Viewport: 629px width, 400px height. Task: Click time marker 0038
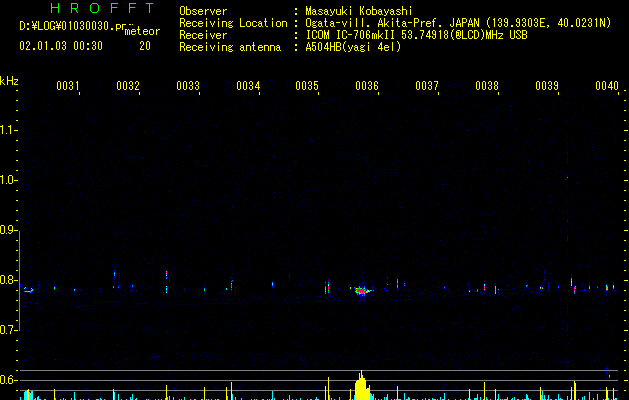(487, 86)
